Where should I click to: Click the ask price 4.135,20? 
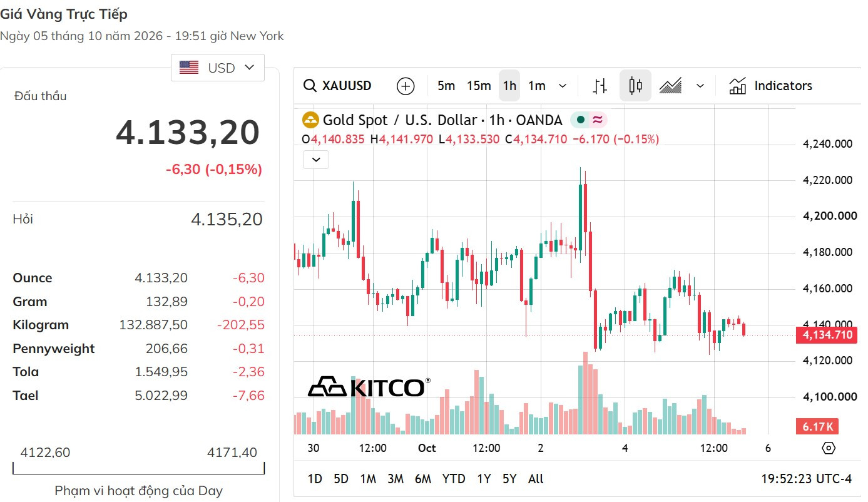tap(227, 219)
